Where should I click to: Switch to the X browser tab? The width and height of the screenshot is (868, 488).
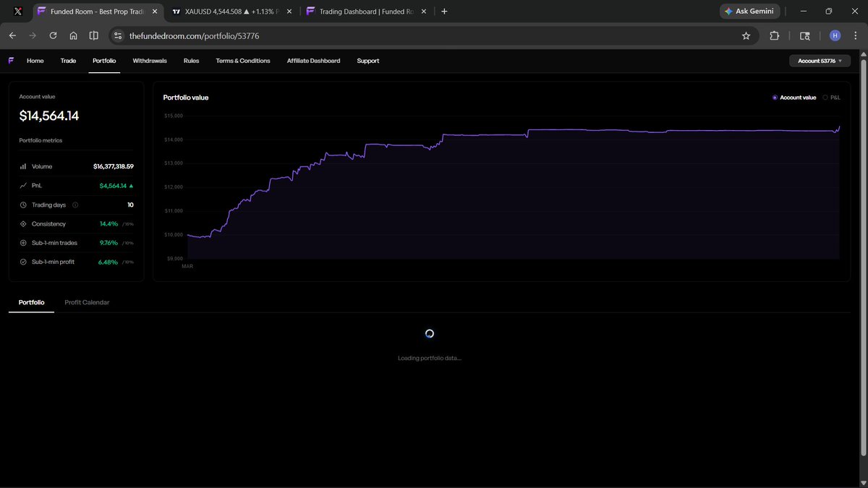[x=18, y=12]
